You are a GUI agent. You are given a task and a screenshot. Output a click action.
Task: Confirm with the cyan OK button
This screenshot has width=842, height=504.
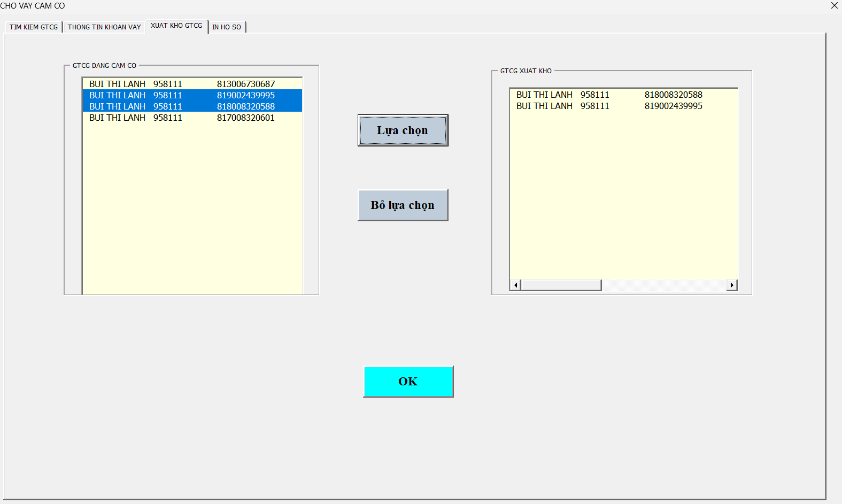click(x=408, y=382)
